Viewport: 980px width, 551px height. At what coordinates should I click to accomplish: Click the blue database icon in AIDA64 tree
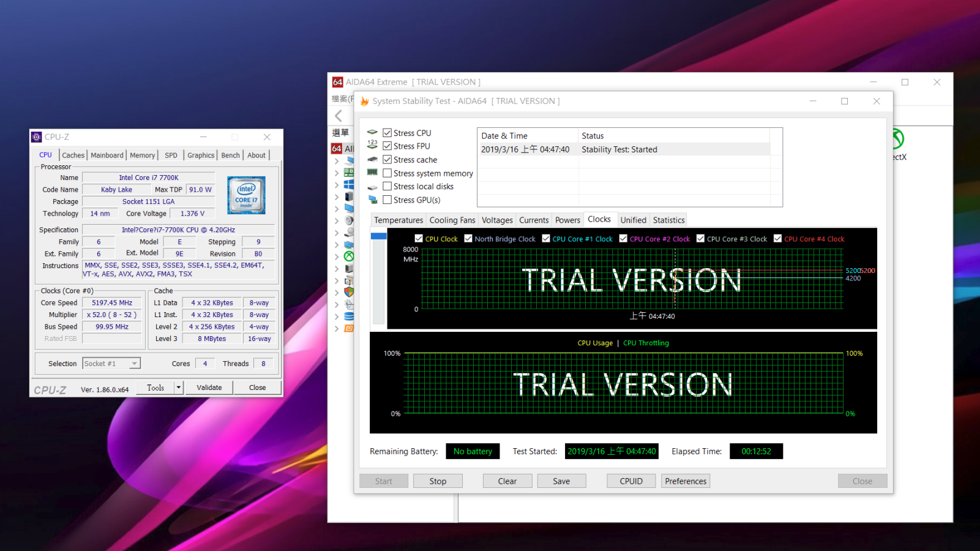(349, 317)
